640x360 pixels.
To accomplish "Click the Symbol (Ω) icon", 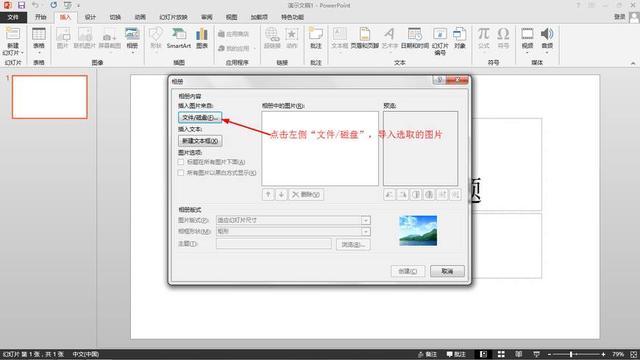I will pyautogui.click(x=503, y=38).
